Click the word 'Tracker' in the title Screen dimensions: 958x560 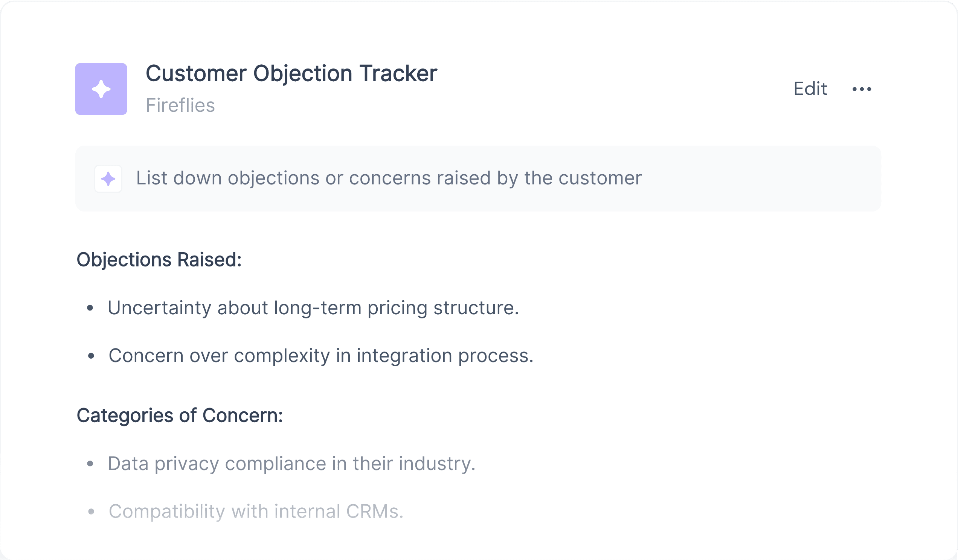398,73
